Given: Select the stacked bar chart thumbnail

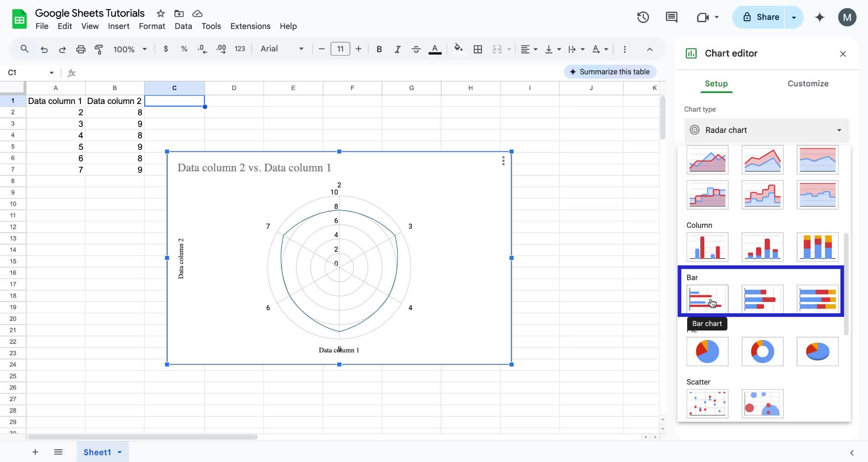Looking at the screenshot, I should click(x=762, y=299).
